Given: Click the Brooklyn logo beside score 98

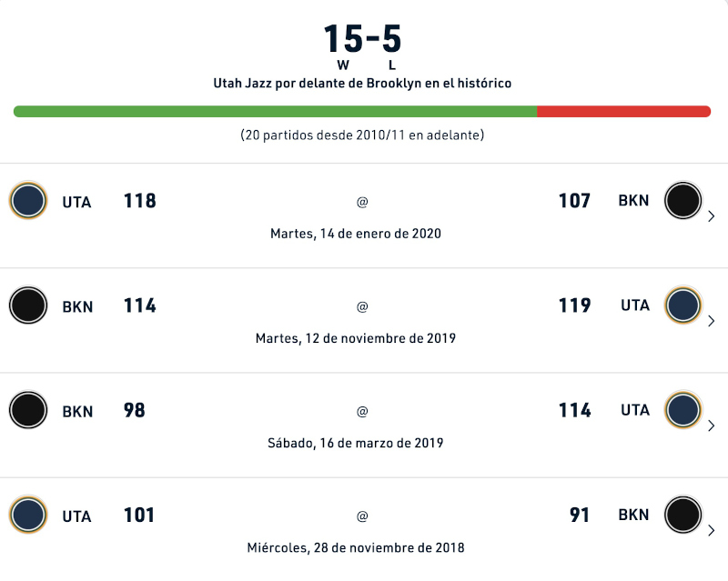Looking at the screenshot, I should (x=28, y=410).
